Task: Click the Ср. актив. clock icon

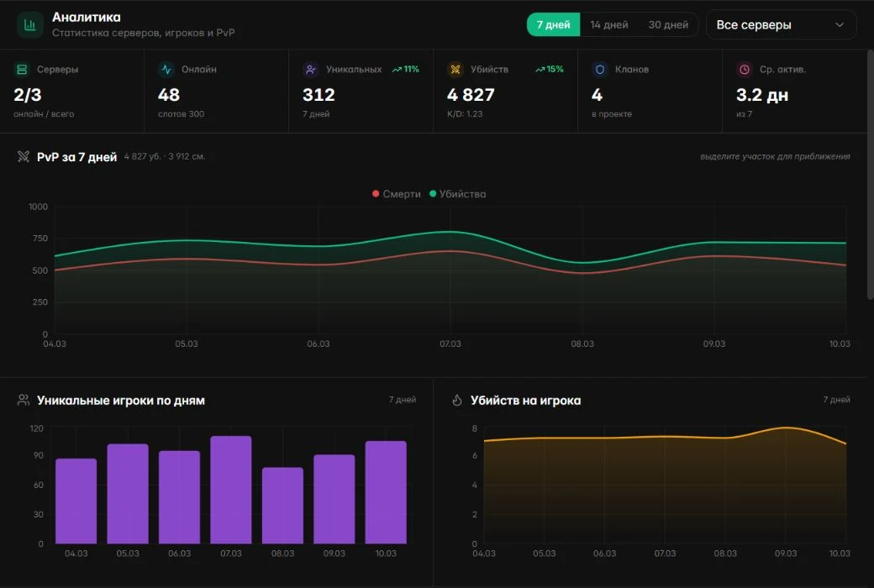Action: click(744, 69)
